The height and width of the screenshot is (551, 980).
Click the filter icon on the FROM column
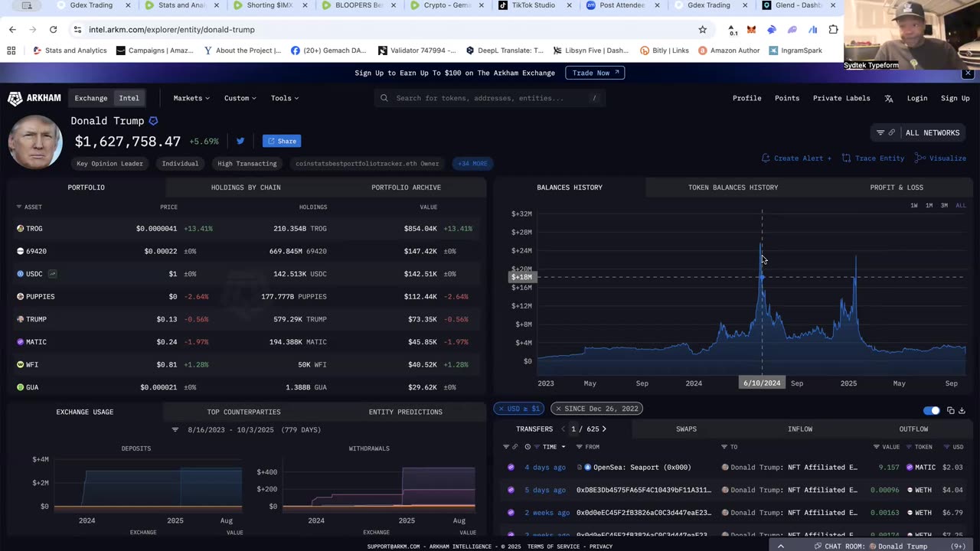(580, 447)
